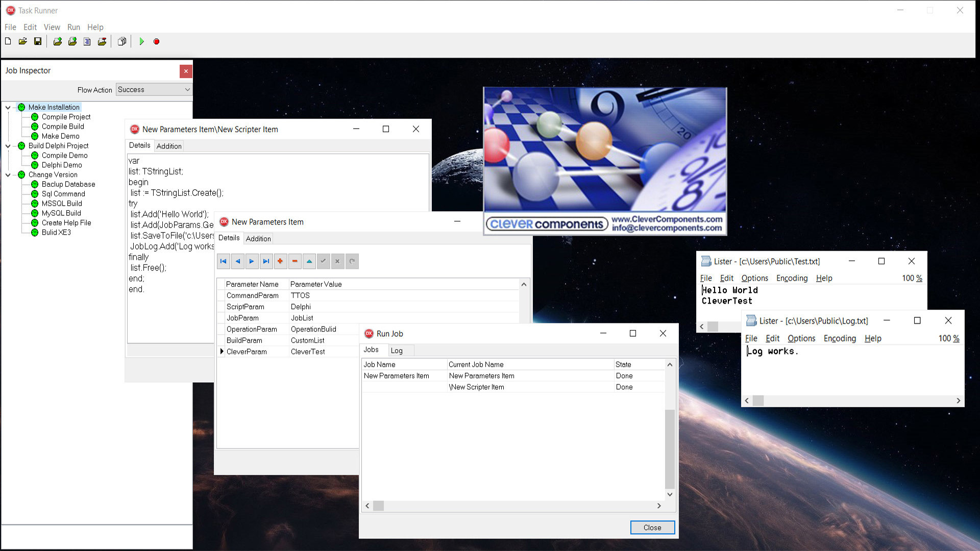Screen dimensions: 980x551
Task: Click the New blank document toolbar icon
Action: pyautogui.click(x=8, y=41)
